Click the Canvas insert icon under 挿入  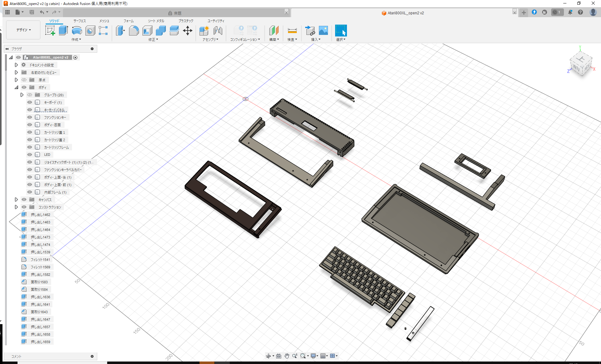point(323,31)
